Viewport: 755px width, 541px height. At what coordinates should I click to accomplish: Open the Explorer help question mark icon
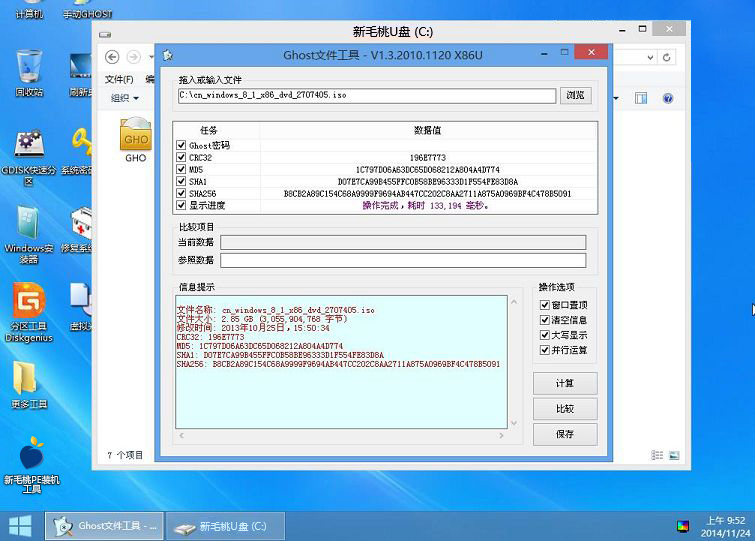pyautogui.click(x=667, y=99)
